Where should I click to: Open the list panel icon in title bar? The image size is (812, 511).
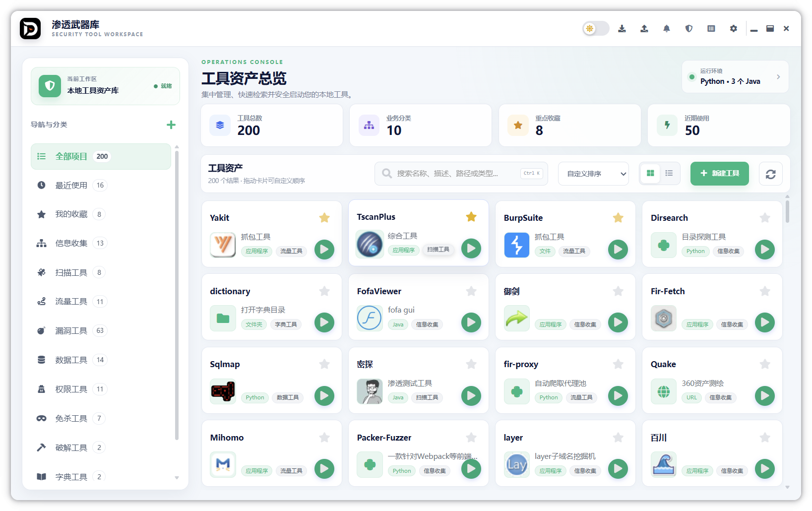click(x=711, y=29)
